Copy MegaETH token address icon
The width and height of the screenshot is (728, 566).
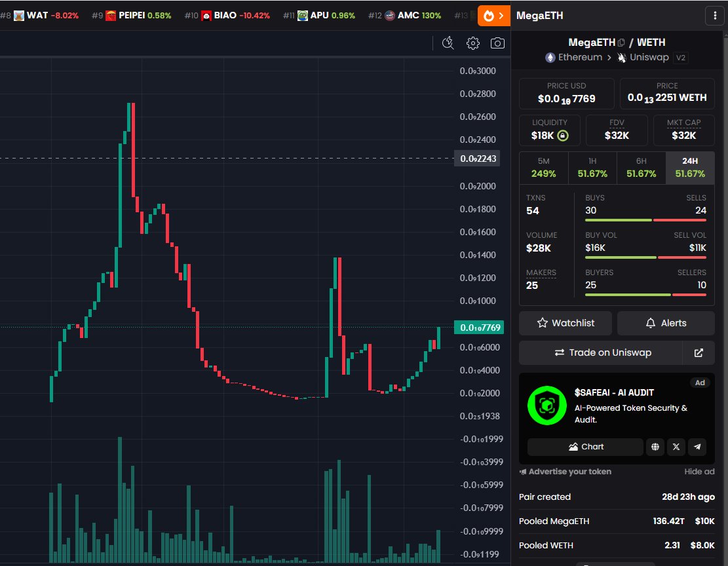tap(621, 43)
